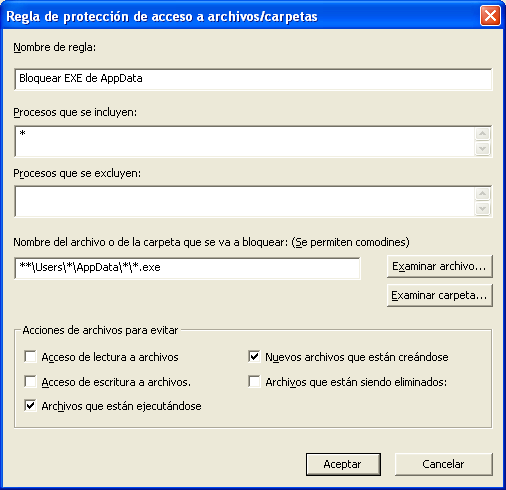Click the file path field containing AppData
This screenshot has width=506, height=490.
tap(187, 268)
